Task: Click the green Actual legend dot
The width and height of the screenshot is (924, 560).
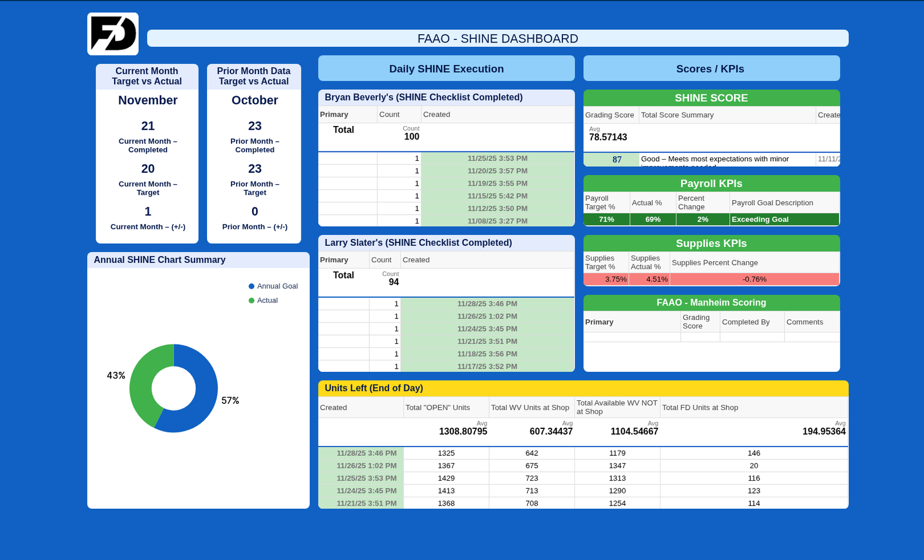Action: coord(252,300)
